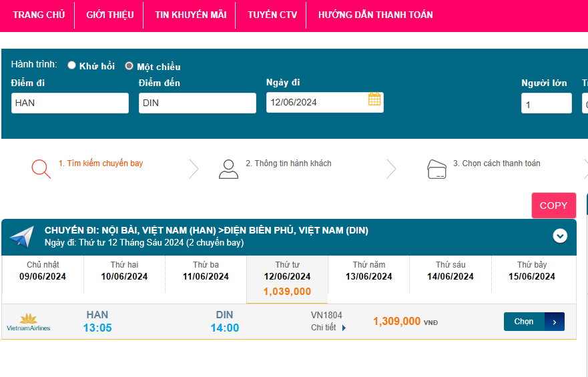
Task: Click the paper plane flight icon
Action: 22,237
